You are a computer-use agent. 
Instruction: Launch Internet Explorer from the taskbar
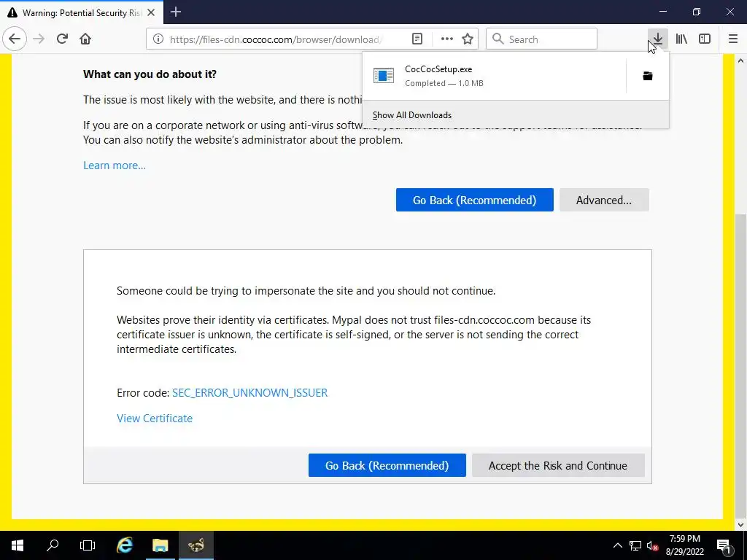(x=124, y=545)
